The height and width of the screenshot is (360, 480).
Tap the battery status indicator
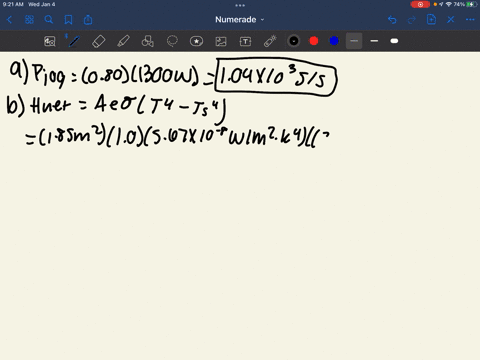(472, 4)
